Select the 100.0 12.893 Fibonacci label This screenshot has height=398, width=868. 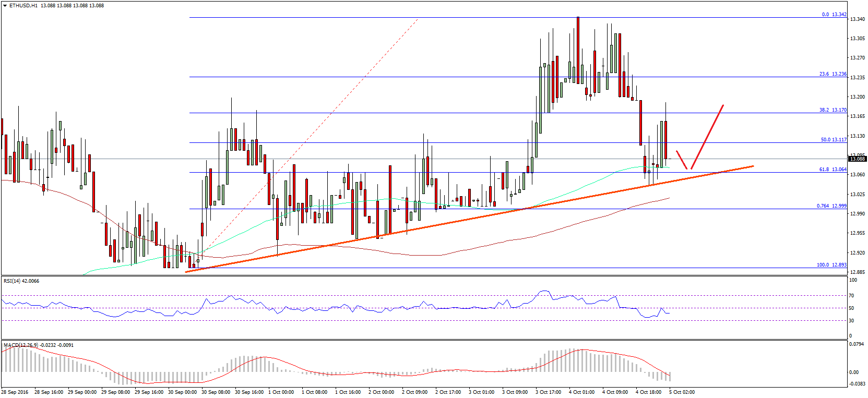point(831,265)
